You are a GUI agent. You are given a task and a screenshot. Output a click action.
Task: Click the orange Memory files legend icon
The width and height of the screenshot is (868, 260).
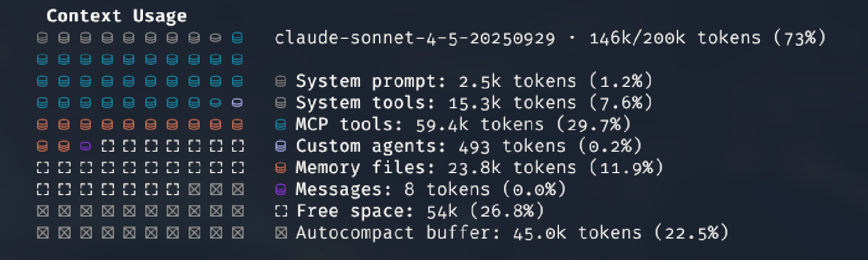pos(281,169)
